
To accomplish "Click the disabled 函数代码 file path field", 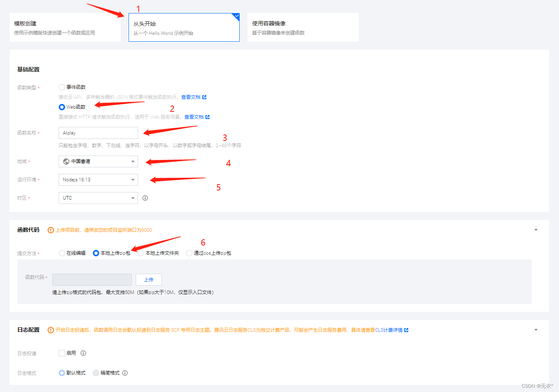I will [92, 280].
